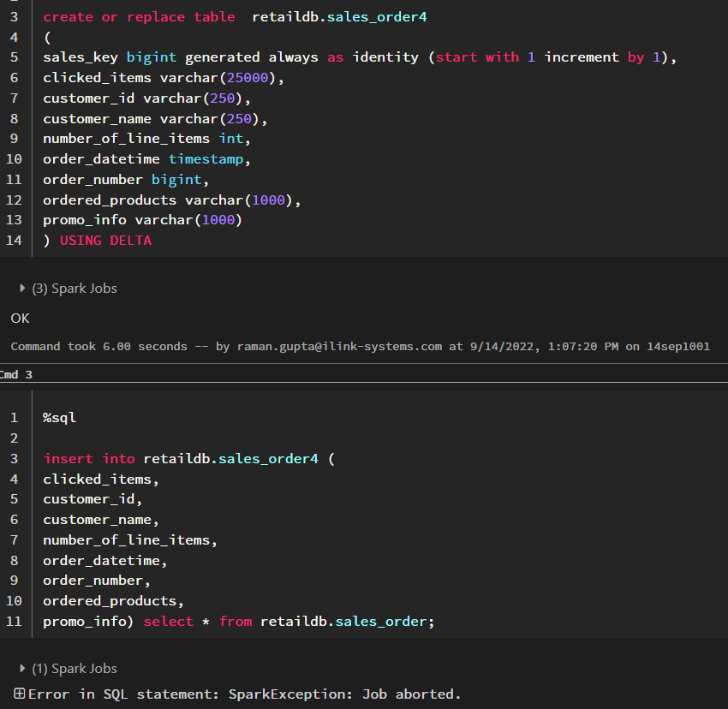728x709 pixels.
Task: Click line number 11 in the second cell
Action: pyautogui.click(x=14, y=622)
